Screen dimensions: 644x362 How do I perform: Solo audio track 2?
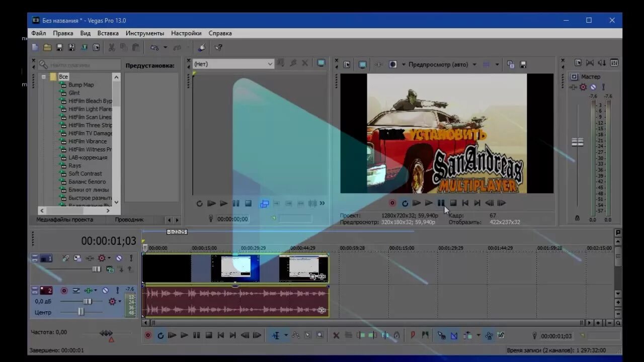117,291
